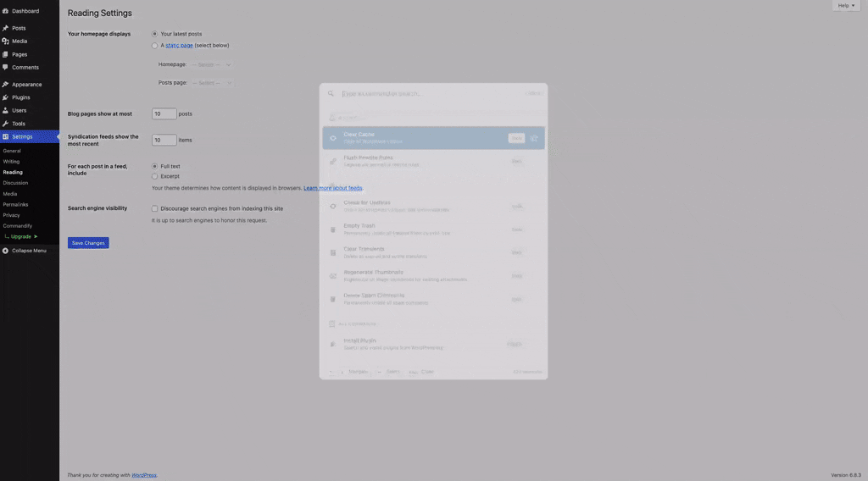
Task: Go to Permalinks settings submenu
Action: point(15,204)
